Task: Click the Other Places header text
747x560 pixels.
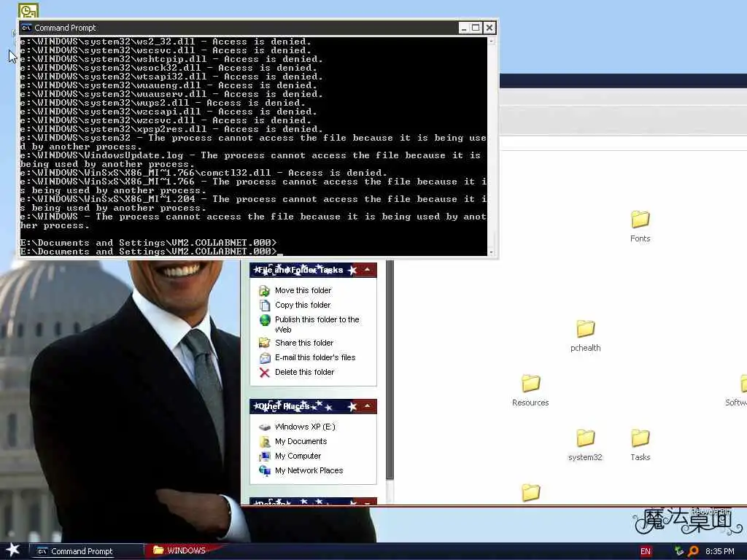Action: [x=284, y=406]
